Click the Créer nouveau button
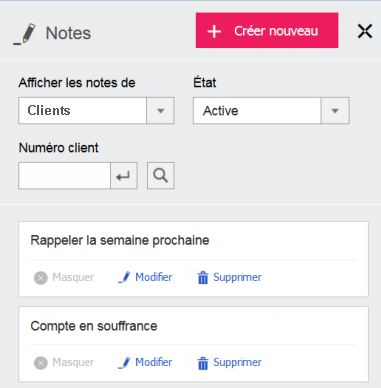 pyautogui.click(x=267, y=31)
